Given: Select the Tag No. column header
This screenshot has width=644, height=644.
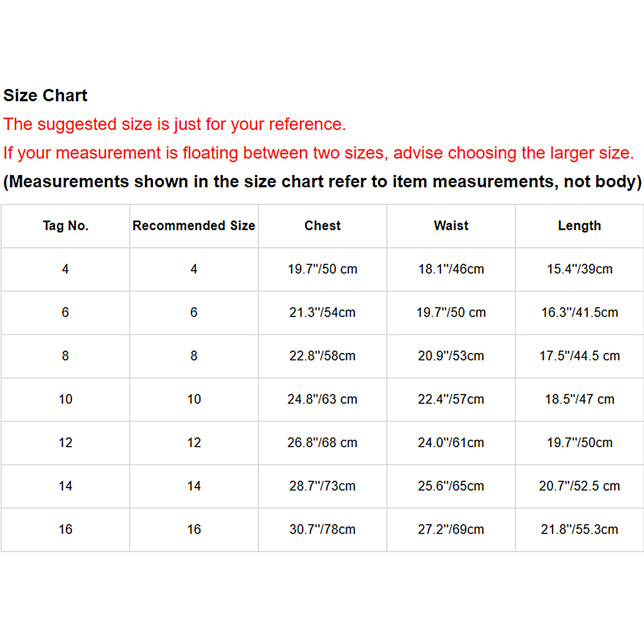Looking at the screenshot, I should click(66, 226).
